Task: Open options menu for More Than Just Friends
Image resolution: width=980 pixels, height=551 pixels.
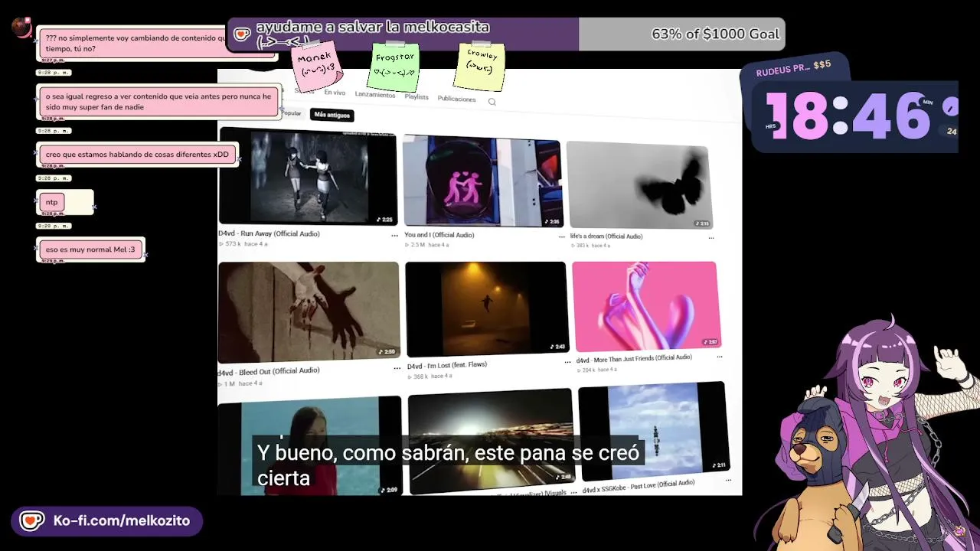Action: (x=719, y=357)
